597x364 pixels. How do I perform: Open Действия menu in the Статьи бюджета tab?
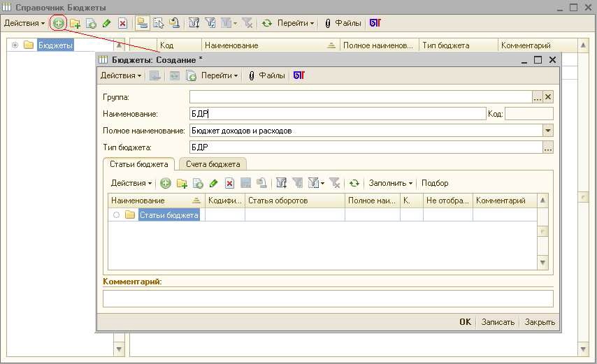[131, 183]
